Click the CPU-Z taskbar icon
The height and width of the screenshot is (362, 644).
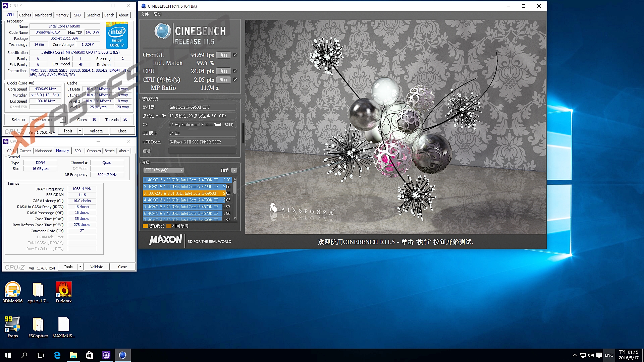coord(106,355)
